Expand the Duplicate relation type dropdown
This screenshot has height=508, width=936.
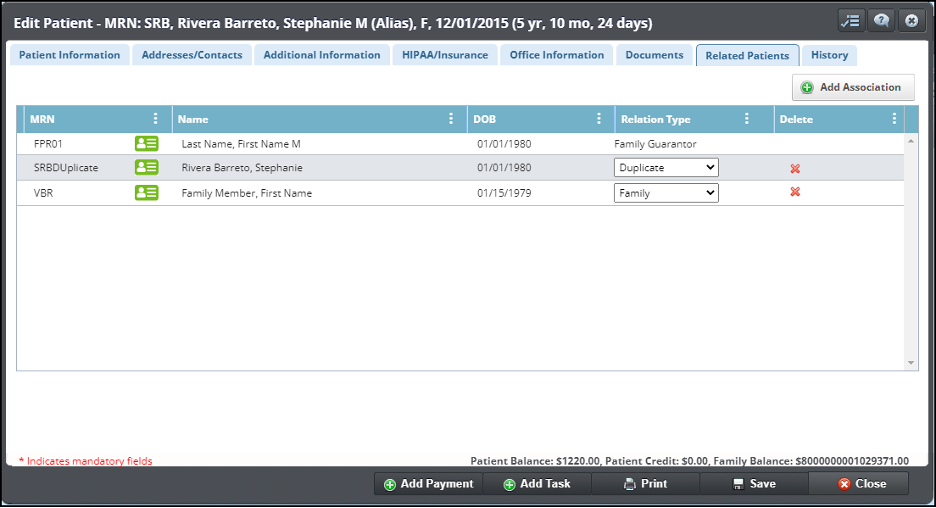point(666,168)
